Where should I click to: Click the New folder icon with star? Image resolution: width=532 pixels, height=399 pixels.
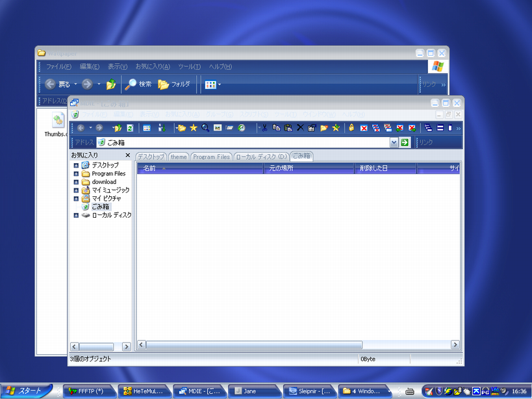(324, 128)
